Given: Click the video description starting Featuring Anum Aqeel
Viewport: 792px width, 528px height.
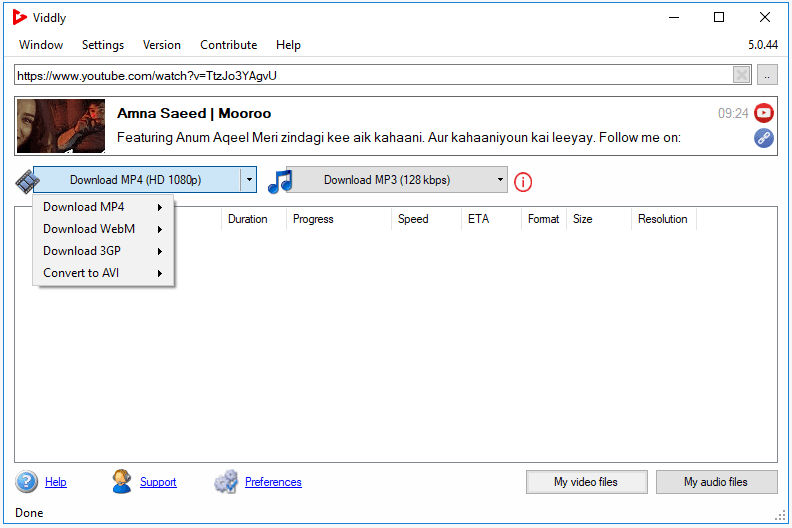Looking at the screenshot, I should (x=399, y=137).
